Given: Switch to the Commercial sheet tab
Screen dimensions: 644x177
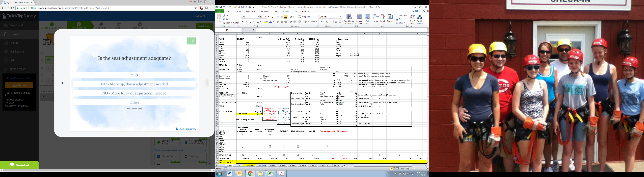Looking at the screenshot, I should pos(249,165).
